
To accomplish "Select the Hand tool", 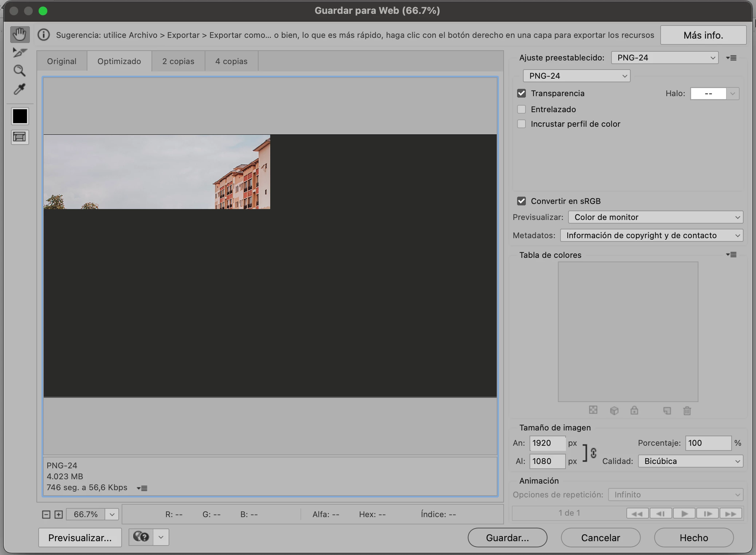I will 20,35.
